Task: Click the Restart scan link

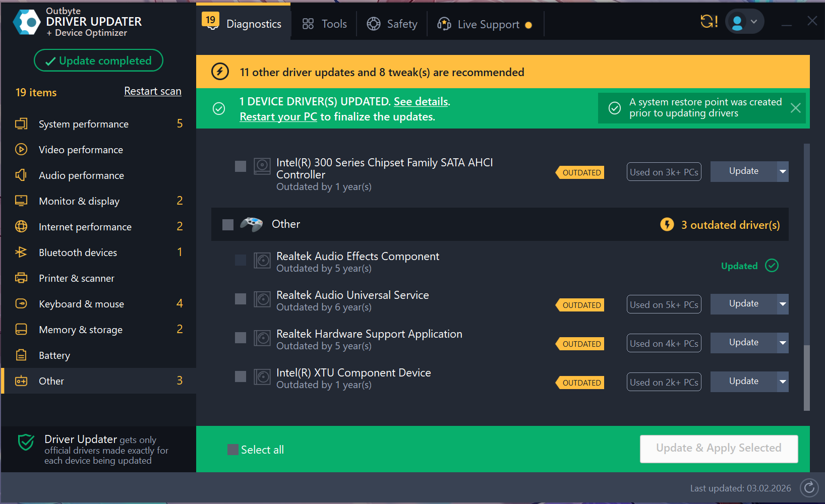Action: coord(152,91)
